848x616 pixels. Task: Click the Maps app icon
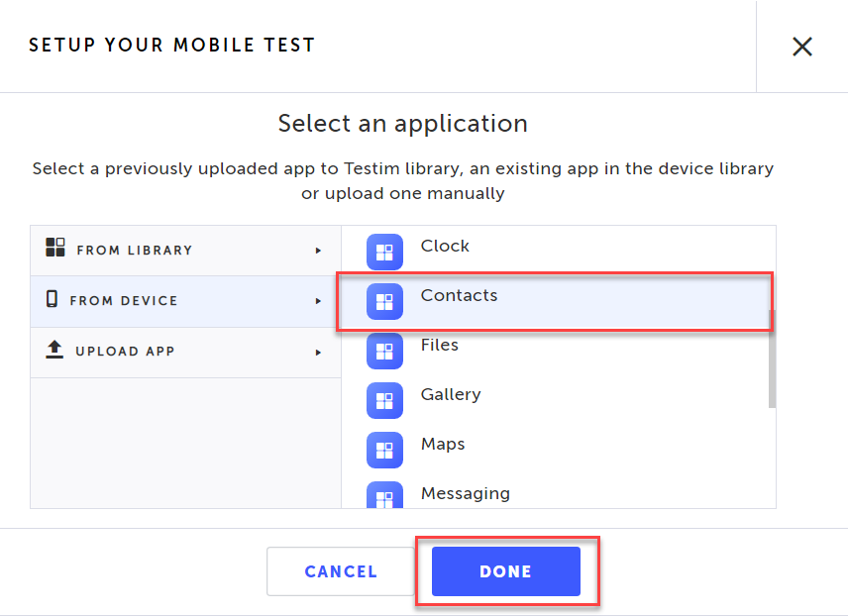point(384,450)
